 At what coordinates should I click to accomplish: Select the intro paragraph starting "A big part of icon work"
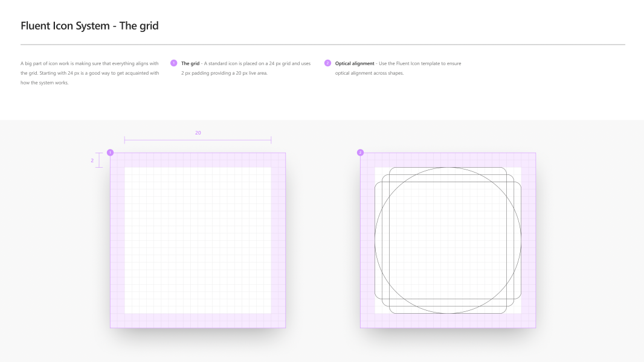(89, 73)
